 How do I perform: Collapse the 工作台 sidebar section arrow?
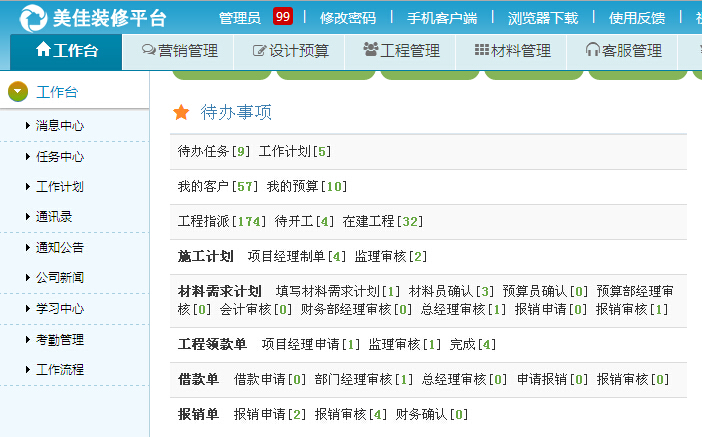[x=18, y=93]
